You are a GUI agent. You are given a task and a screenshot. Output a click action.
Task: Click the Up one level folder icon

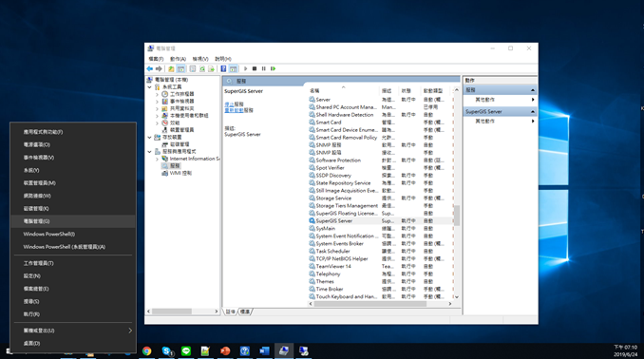171,68
